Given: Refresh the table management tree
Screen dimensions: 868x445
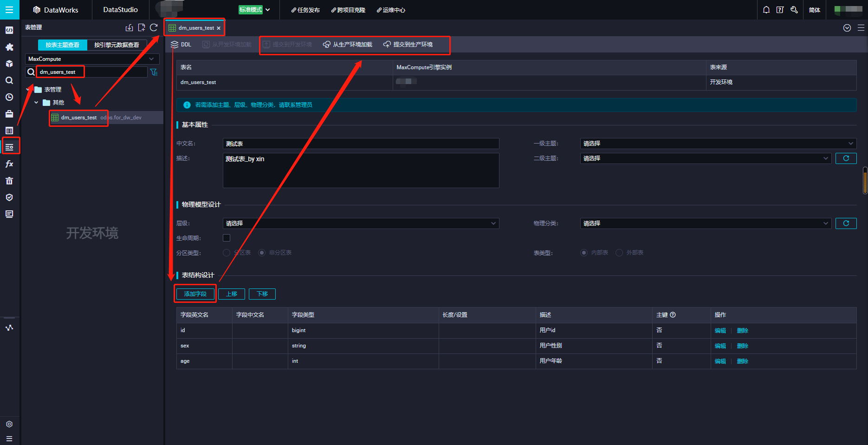Looking at the screenshot, I should 154,28.
